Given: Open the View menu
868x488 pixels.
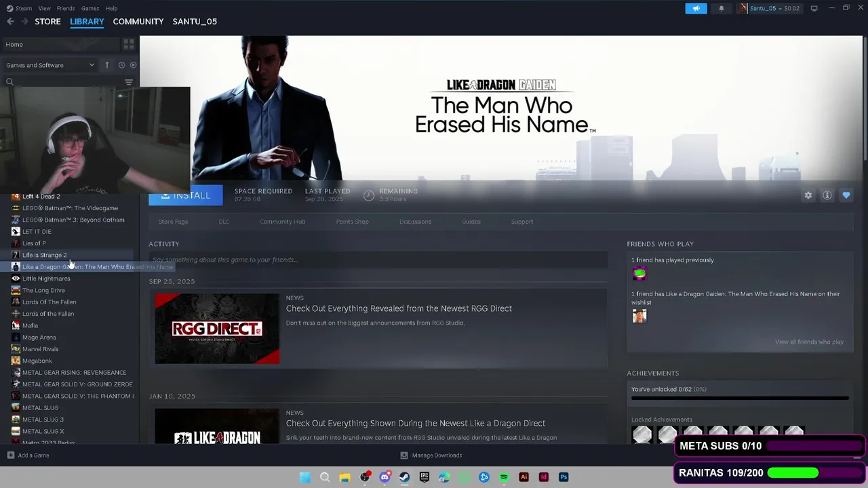Looking at the screenshot, I should [x=44, y=8].
